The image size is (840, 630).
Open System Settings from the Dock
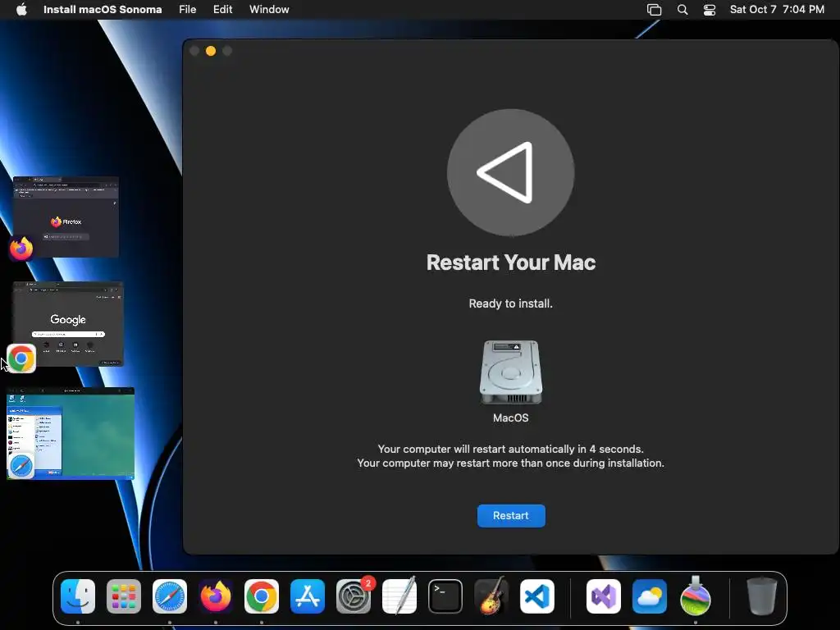[354, 596]
